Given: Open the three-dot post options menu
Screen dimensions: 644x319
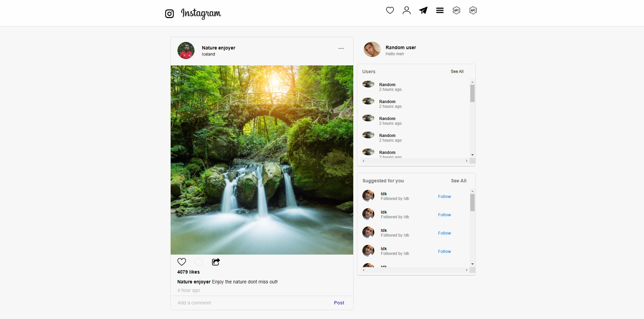Looking at the screenshot, I should 341,48.
